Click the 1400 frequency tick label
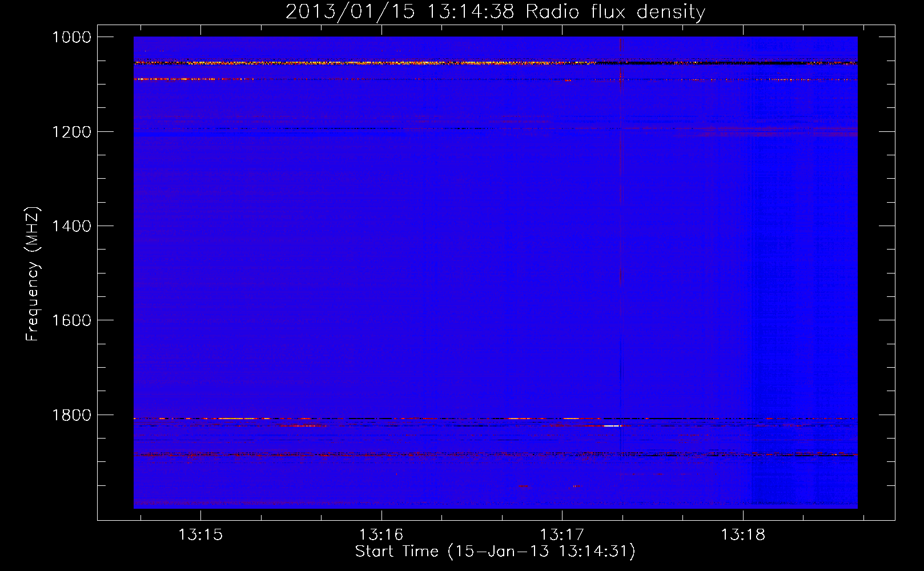This screenshot has width=924, height=571. [71, 226]
